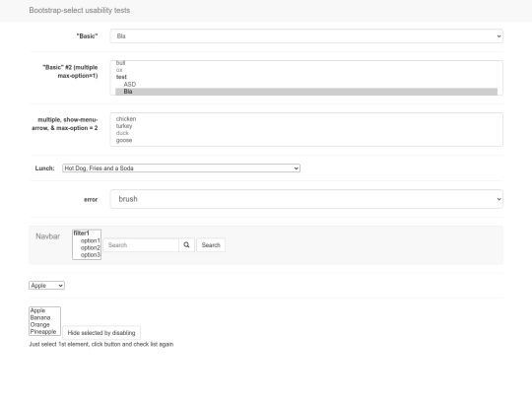Select Apple in the bottom list box
532x399 pixels.
(44, 310)
